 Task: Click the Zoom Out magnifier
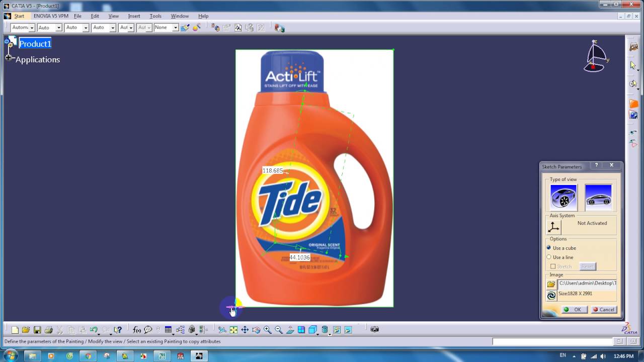pos(279,330)
